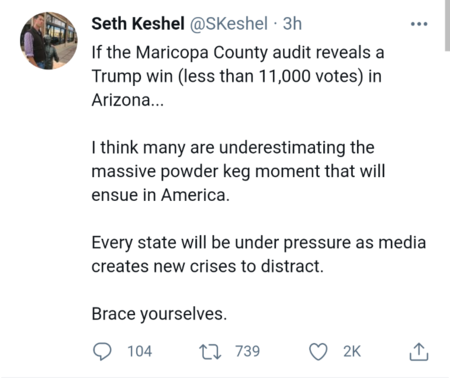The height and width of the screenshot is (378, 450).
Task: Click the "massive powder keg moment" line
Action: point(238,171)
